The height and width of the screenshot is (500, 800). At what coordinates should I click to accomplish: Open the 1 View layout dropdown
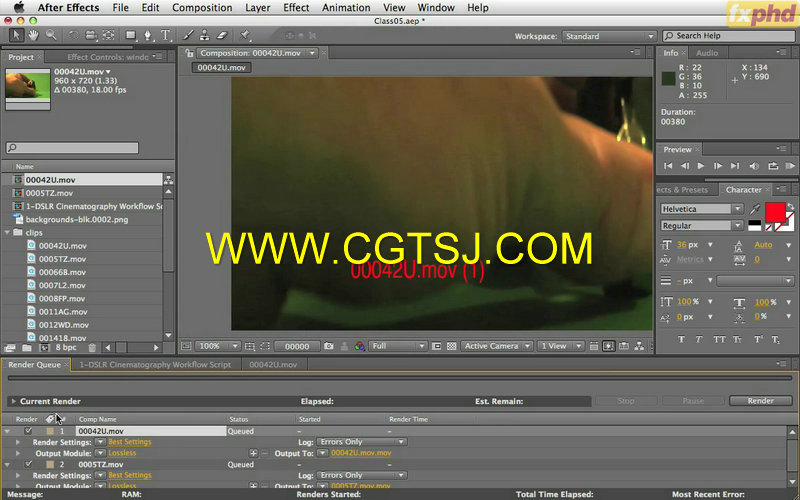pyautogui.click(x=560, y=346)
